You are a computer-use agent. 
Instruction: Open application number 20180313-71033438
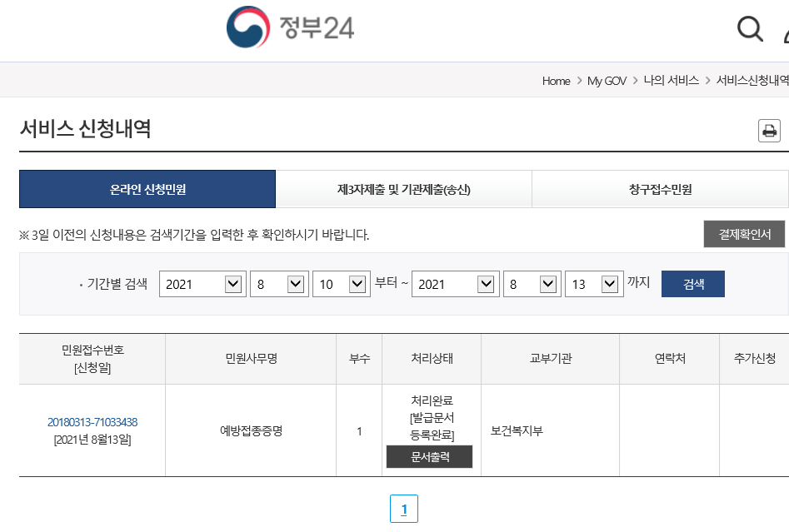pos(92,422)
